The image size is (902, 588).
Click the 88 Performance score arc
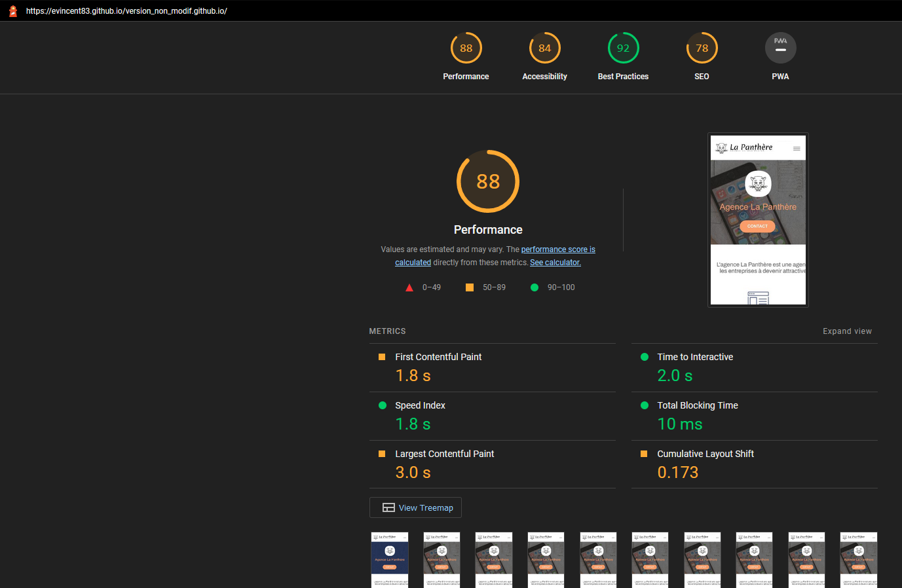pos(488,181)
